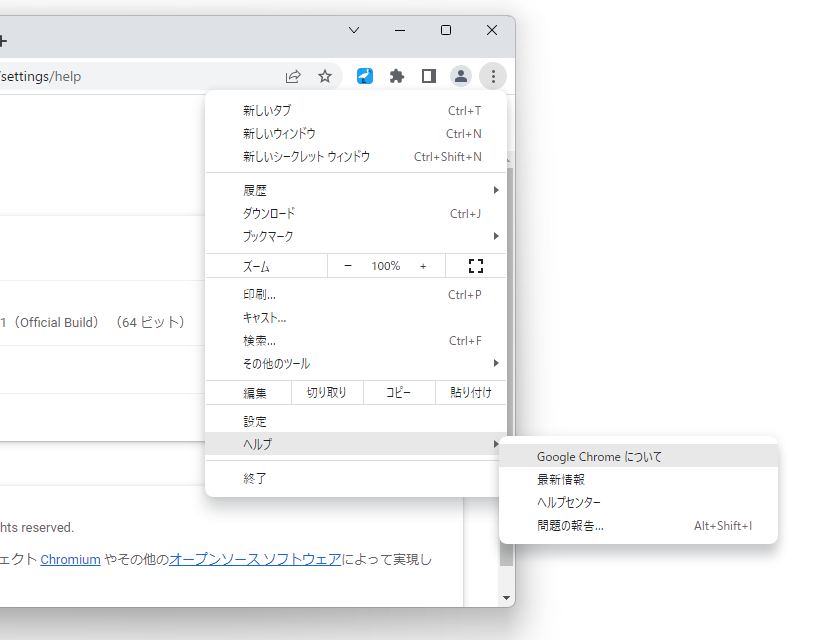
Task: Open the Extensions puzzle-piece icon
Action: [397, 76]
